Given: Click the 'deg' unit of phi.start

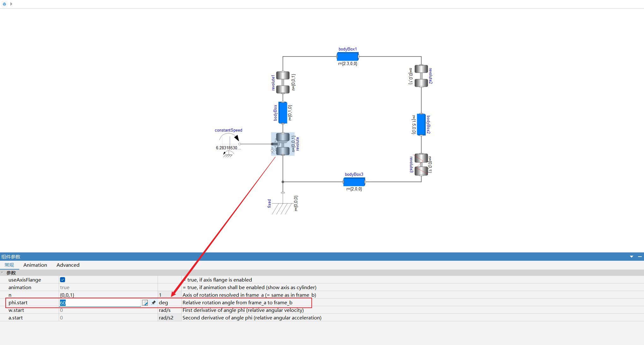Looking at the screenshot, I should click(x=163, y=303).
